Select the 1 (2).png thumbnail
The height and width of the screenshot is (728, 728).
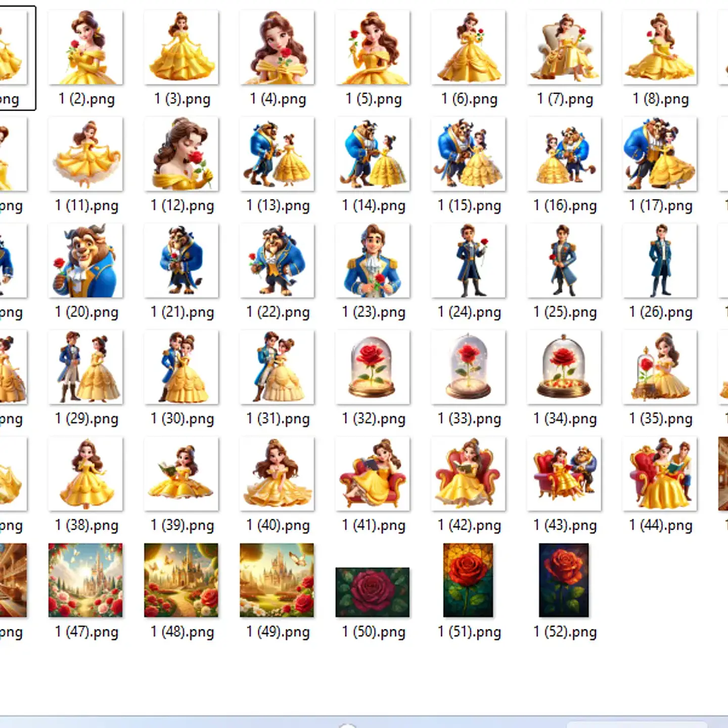coord(85,48)
